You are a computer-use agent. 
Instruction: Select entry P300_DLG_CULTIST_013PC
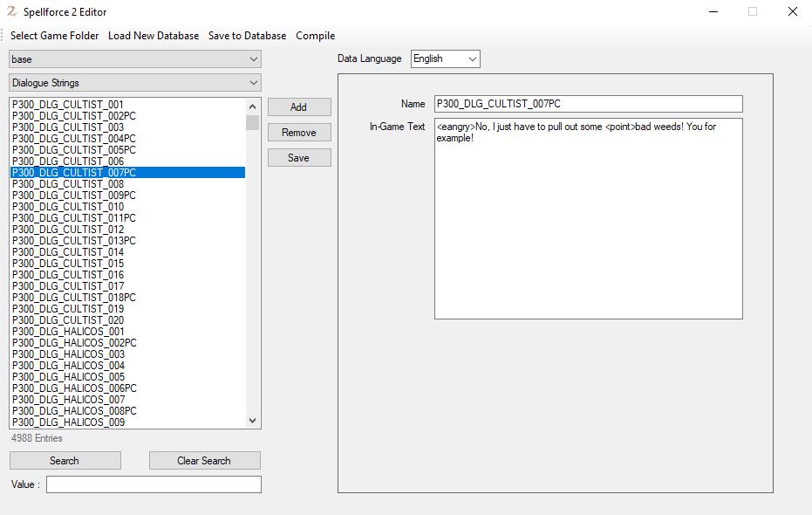coord(127,241)
